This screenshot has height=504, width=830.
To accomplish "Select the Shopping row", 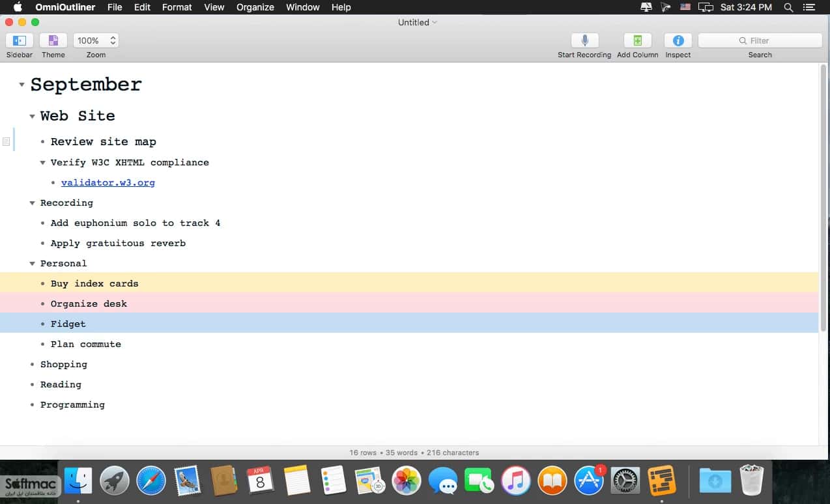I will pos(409,364).
